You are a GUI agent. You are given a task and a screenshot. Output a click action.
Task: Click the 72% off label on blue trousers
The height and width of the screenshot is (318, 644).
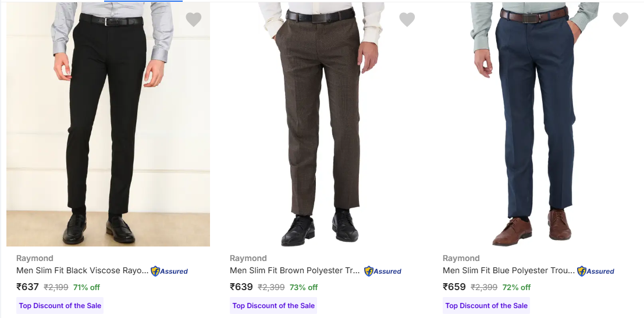517,287
